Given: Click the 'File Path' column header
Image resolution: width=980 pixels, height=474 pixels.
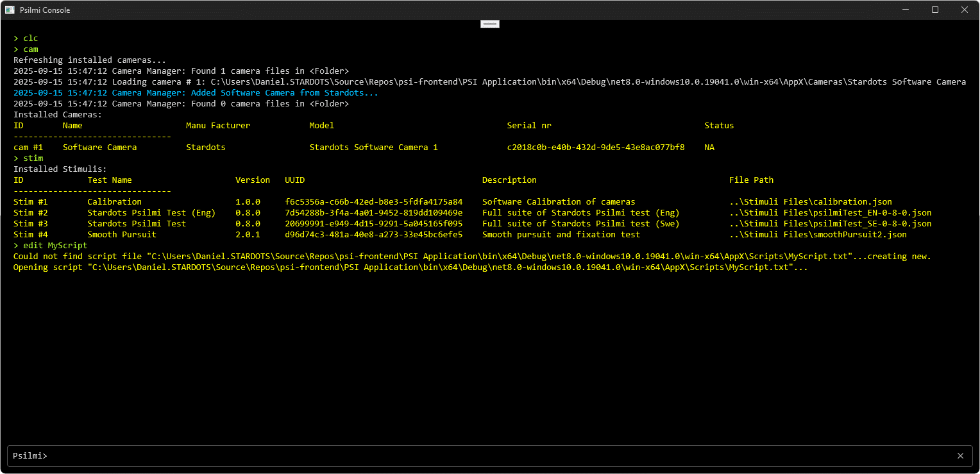Looking at the screenshot, I should (751, 180).
